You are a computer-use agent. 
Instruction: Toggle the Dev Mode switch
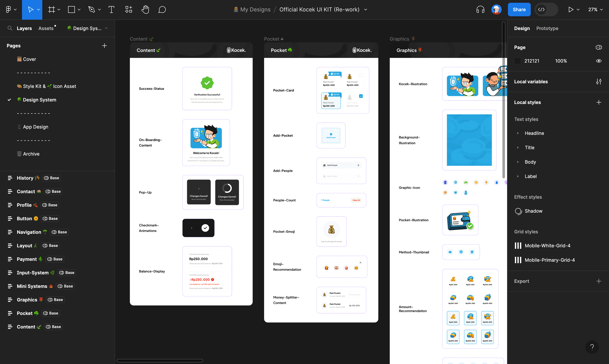(x=546, y=10)
